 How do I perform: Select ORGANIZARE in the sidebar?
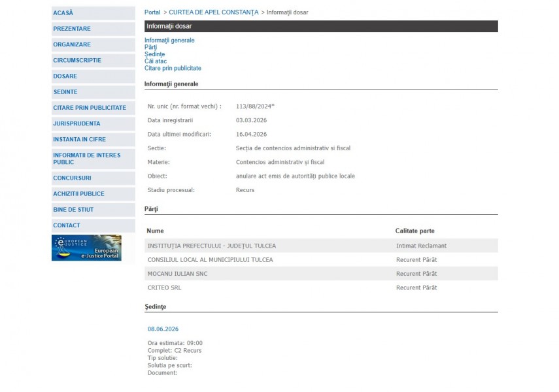72,44
